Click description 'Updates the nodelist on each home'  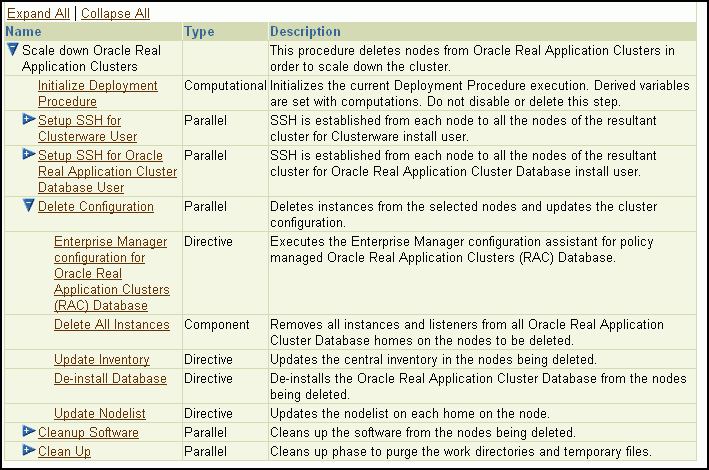pos(410,413)
